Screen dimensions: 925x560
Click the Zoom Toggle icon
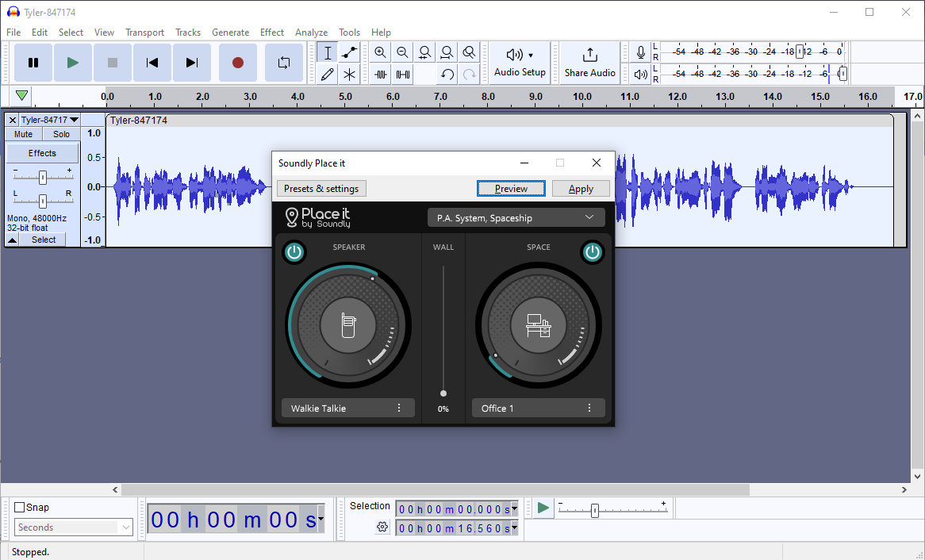click(469, 52)
